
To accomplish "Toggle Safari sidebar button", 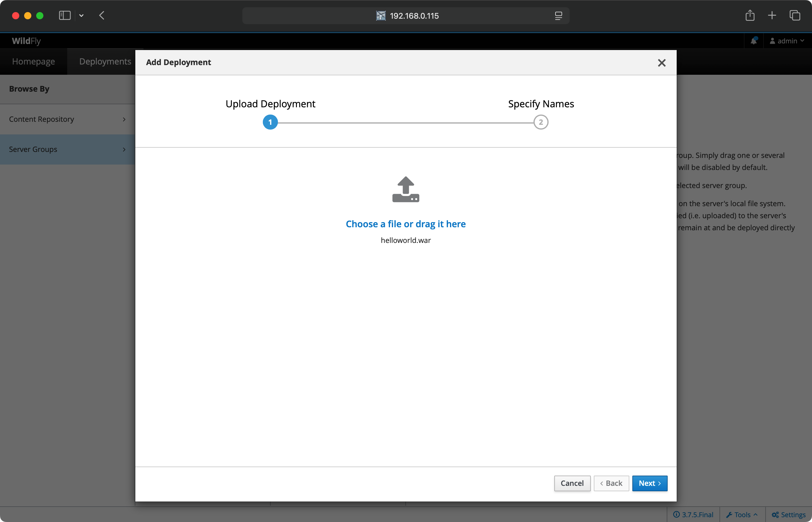I will click(x=65, y=16).
